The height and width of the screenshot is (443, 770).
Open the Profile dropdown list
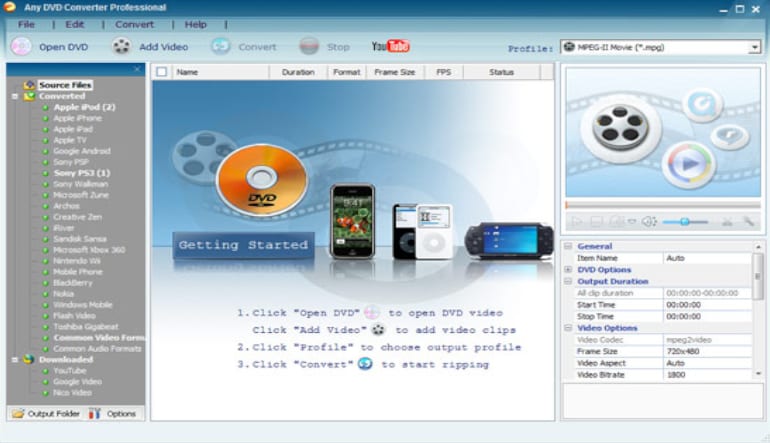click(754, 47)
